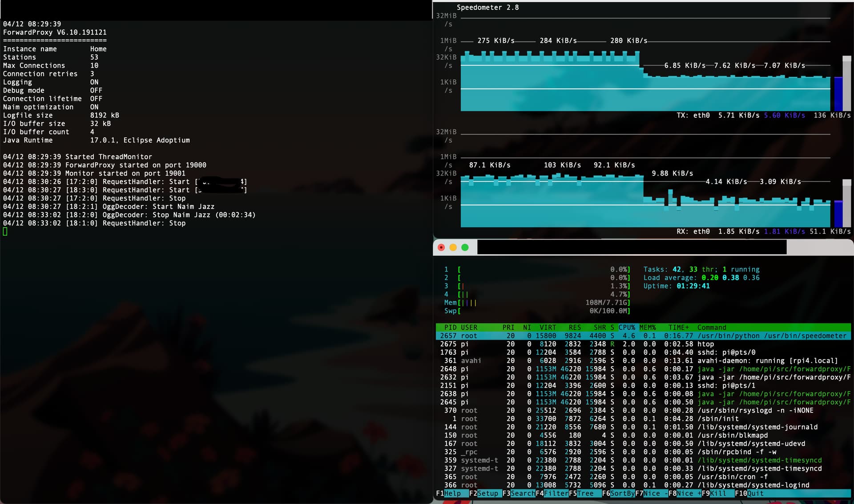Image resolution: width=854 pixels, height=504 pixels.
Task: Switch to F5 Tree view
Action: [x=585, y=493]
